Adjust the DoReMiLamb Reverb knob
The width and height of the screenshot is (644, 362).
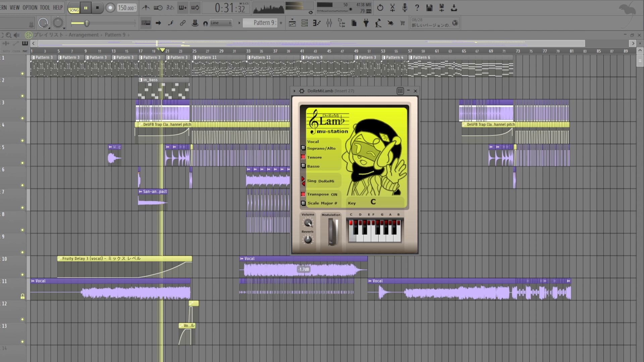[x=308, y=240]
